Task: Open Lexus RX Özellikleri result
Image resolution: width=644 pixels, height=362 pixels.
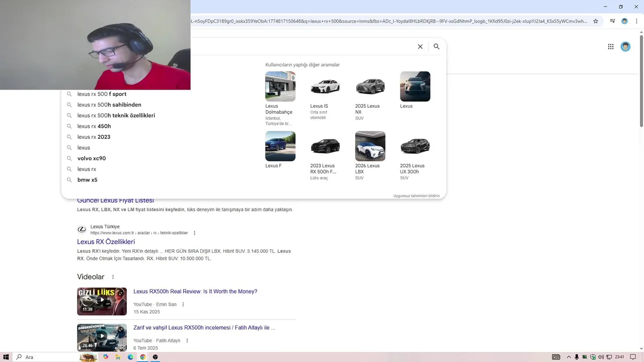Action: [106, 242]
